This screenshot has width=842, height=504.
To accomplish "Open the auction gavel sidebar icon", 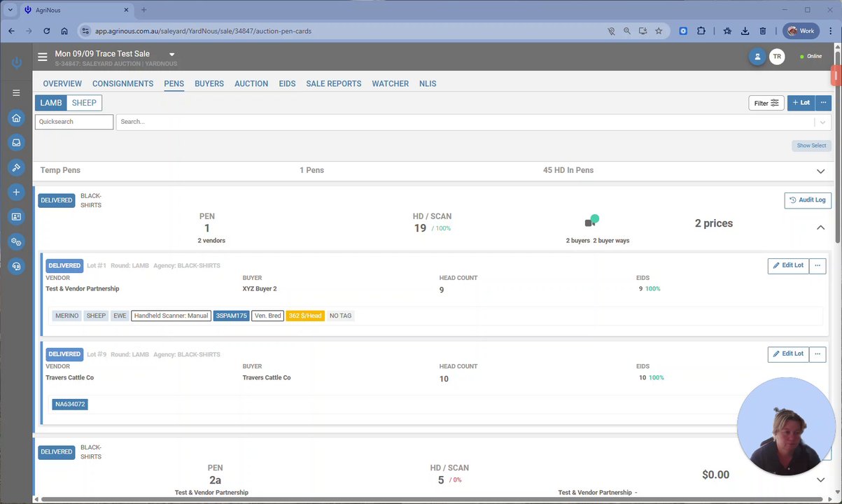I will (16, 167).
